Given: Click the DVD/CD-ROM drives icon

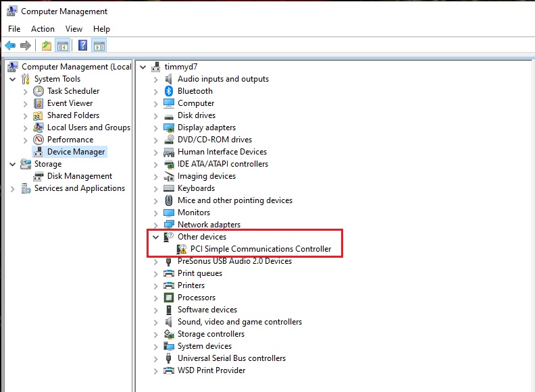Looking at the screenshot, I should pyautogui.click(x=169, y=140).
